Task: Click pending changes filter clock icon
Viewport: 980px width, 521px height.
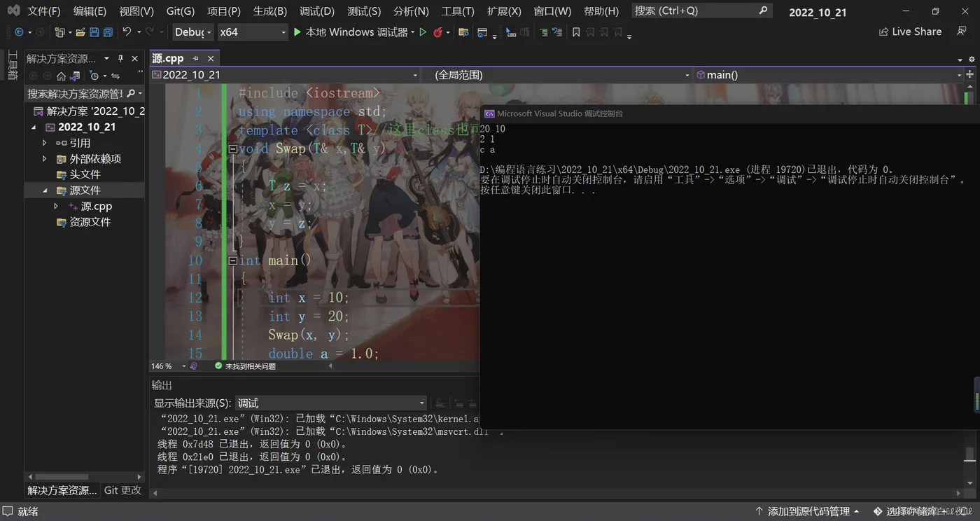Action: click(94, 76)
